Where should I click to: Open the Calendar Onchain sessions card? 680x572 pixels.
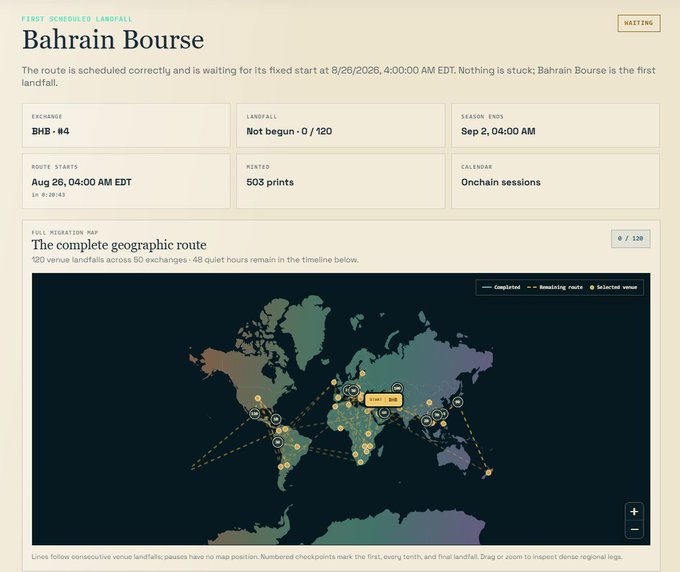[556, 181]
